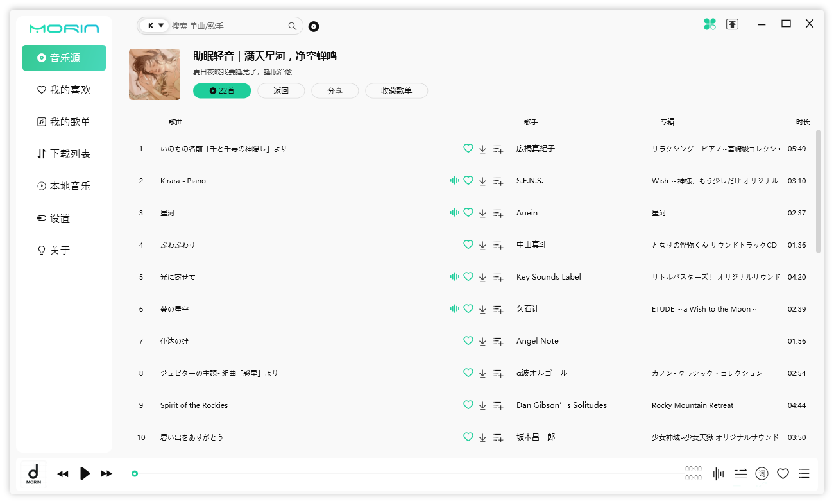Add 星河 to the play queue
Screen dimensions: 834x504
coord(498,212)
